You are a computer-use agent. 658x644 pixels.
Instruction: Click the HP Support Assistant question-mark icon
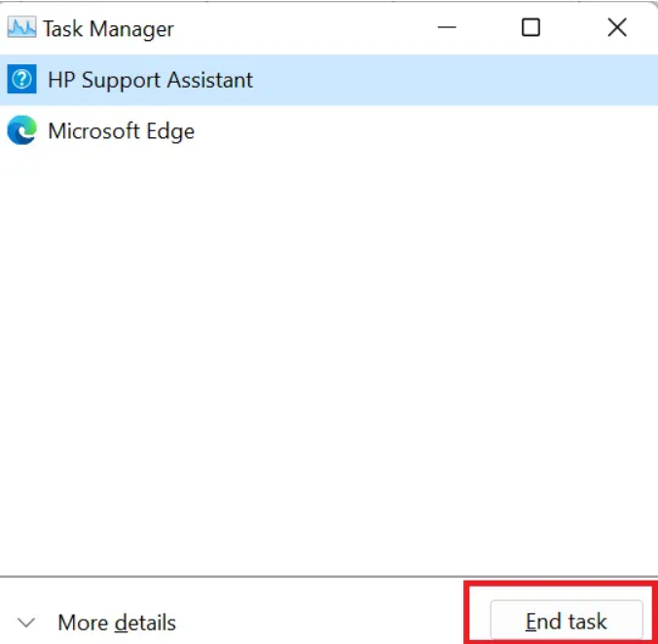pyautogui.click(x=21, y=80)
